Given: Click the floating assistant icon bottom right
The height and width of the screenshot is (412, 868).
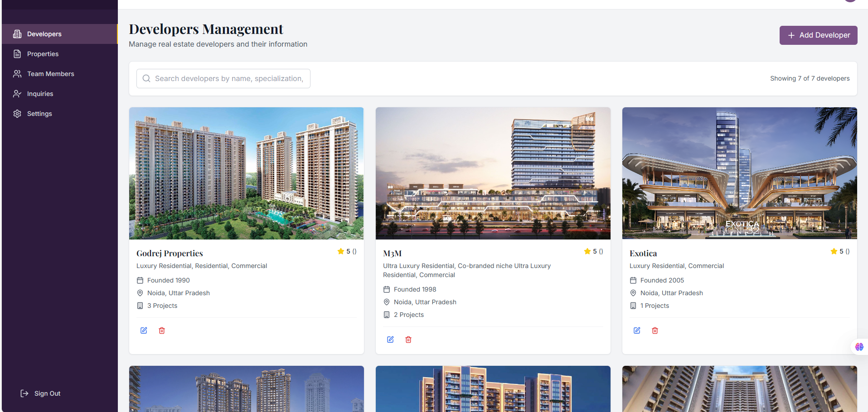Looking at the screenshot, I should click(859, 347).
